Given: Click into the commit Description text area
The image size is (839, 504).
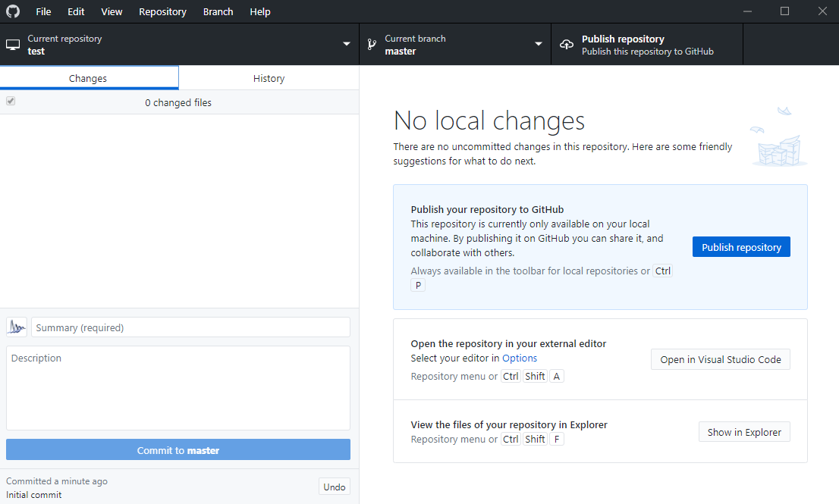Looking at the screenshot, I should pos(178,388).
